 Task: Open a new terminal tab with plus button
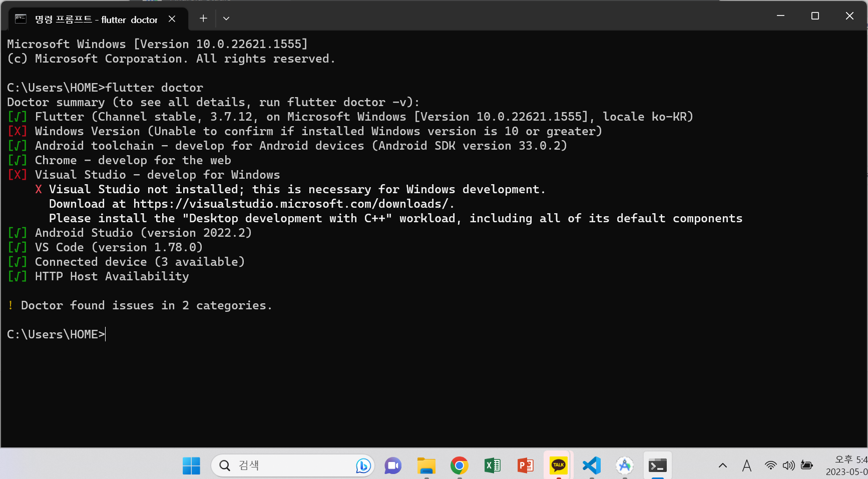click(203, 19)
